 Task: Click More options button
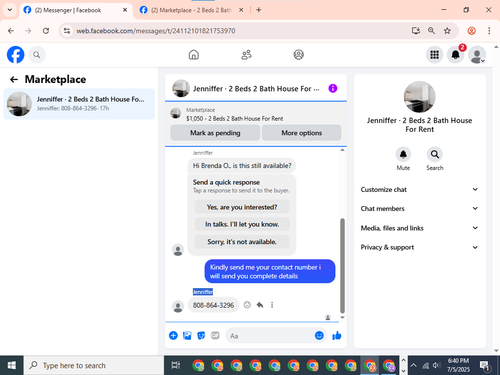point(301,133)
